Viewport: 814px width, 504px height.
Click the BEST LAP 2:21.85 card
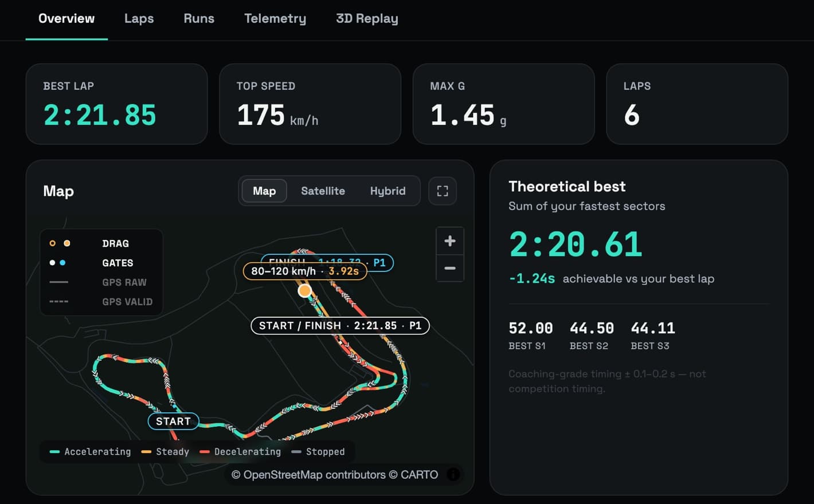(116, 104)
